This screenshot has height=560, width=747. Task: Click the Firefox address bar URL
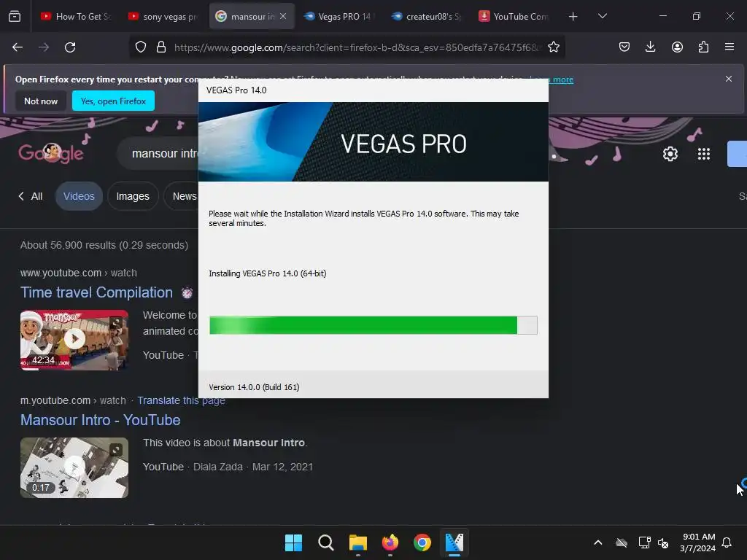pyautogui.click(x=356, y=47)
